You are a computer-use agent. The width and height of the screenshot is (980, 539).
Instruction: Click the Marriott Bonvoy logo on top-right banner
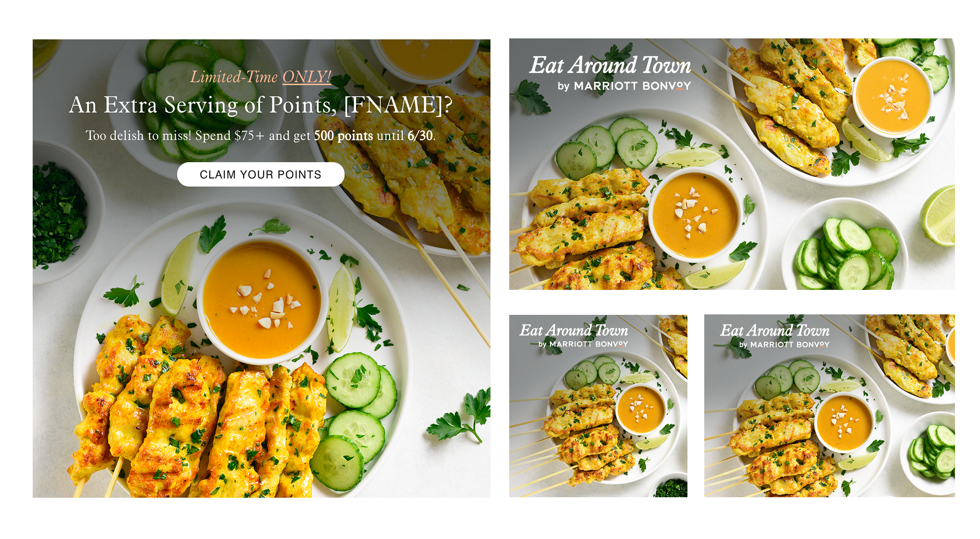click(x=624, y=86)
